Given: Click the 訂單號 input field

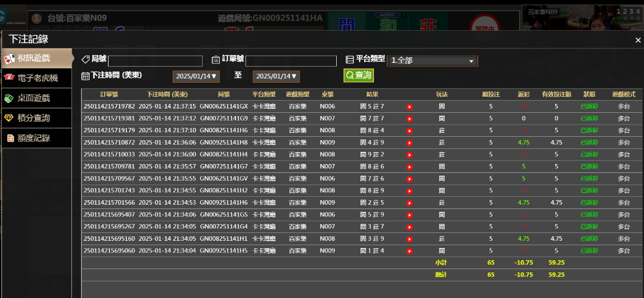Looking at the screenshot, I should point(291,61).
